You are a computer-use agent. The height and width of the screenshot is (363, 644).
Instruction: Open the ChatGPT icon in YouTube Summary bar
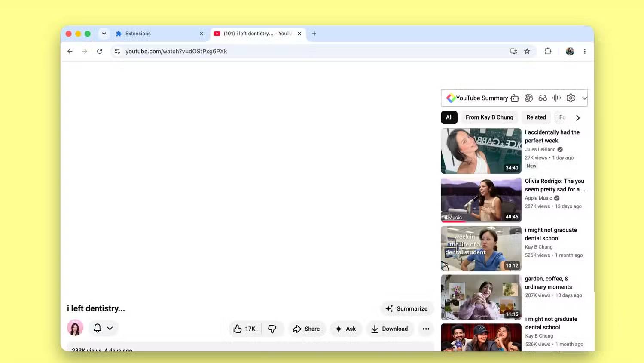[x=529, y=98]
